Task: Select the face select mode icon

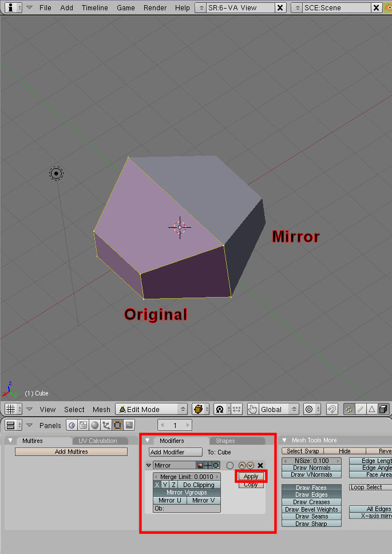Action: (x=371, y=409)
